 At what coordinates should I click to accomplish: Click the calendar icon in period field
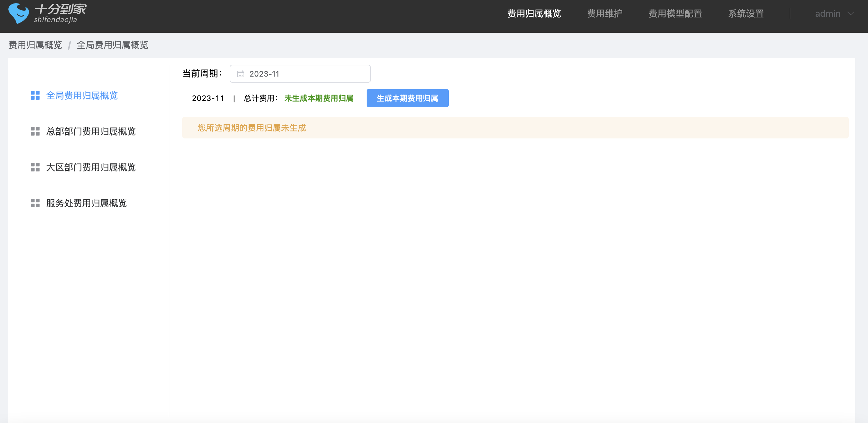click(x=241, y=74)
